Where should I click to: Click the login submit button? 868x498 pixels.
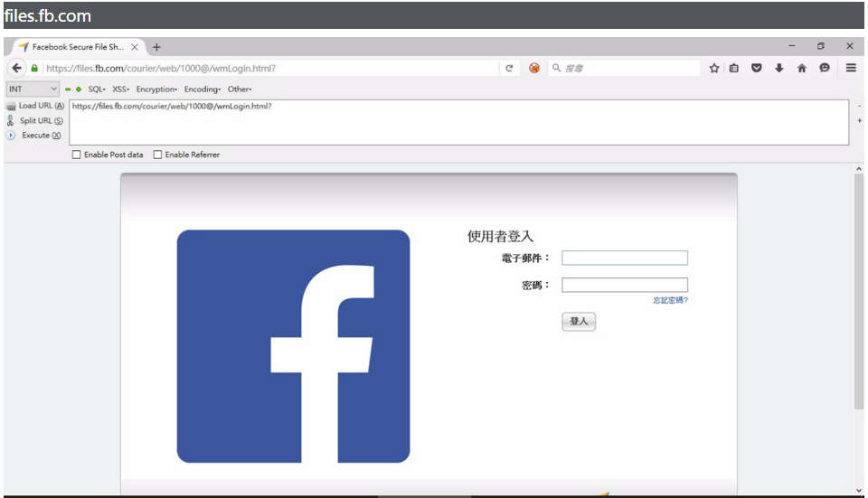579,322
